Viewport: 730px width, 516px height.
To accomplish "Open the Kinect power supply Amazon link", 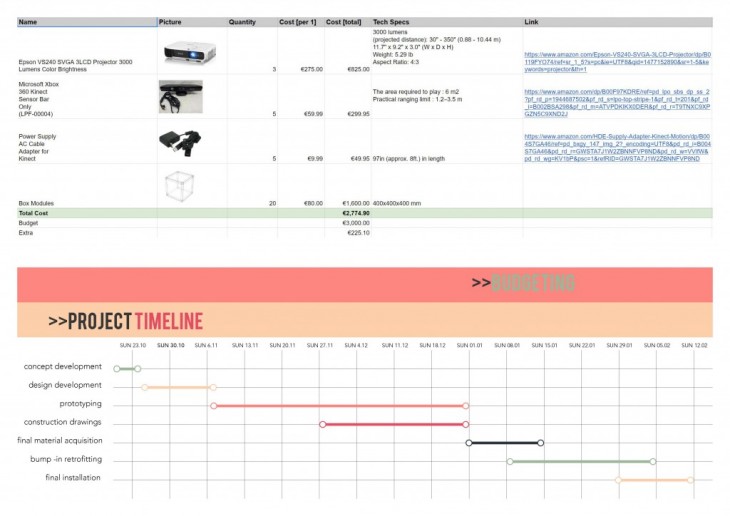I will [617, 146].
